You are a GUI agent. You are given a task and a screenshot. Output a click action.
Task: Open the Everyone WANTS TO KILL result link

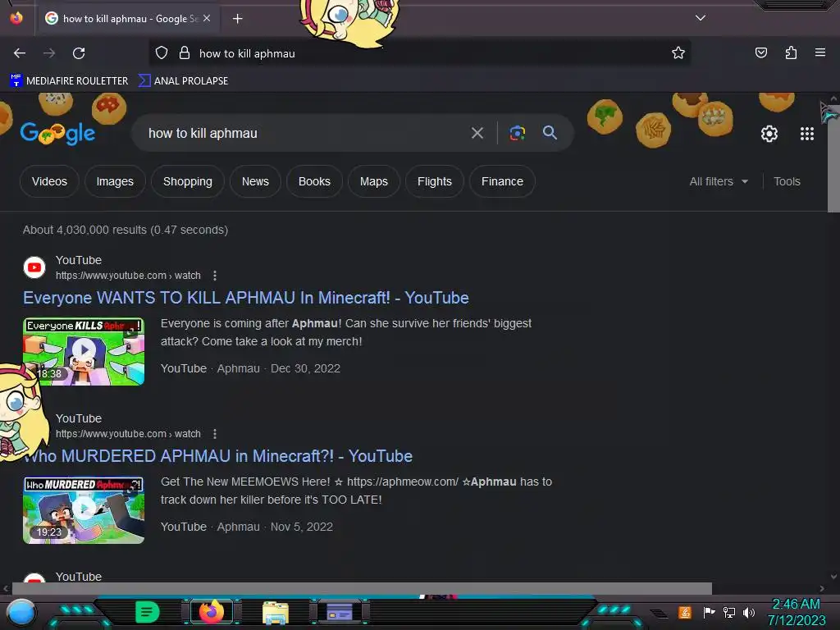coord(246,298)
